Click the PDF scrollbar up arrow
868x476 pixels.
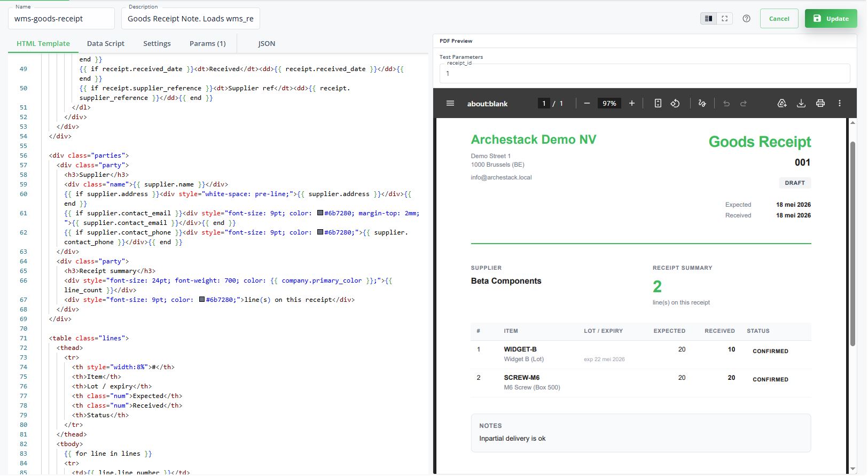click(853, 123)
